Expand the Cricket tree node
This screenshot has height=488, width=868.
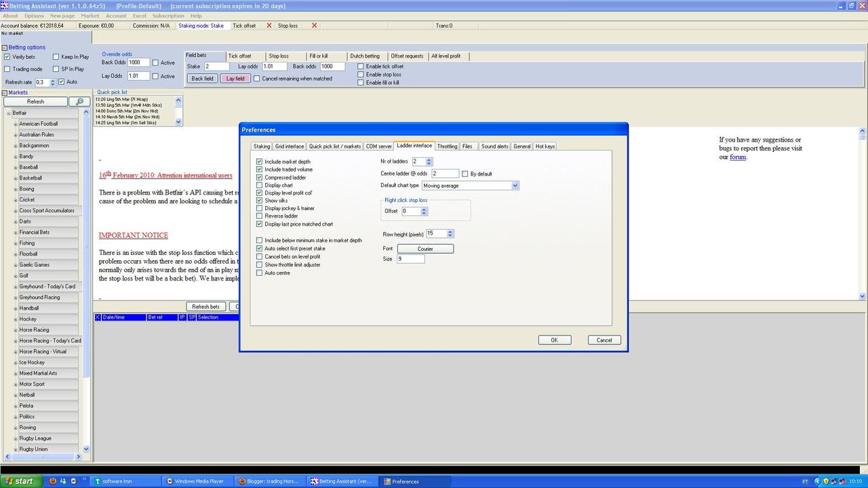[15, 200]
